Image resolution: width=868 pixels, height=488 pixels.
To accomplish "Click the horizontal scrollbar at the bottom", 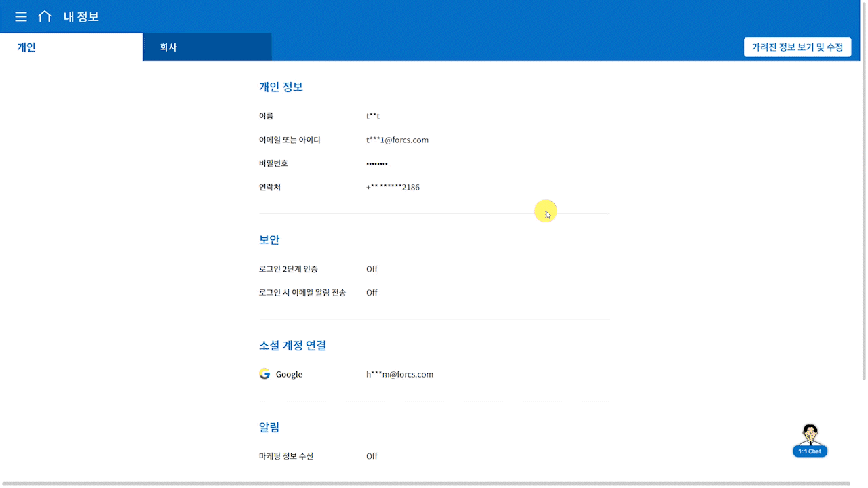I will tap(427, 484).
